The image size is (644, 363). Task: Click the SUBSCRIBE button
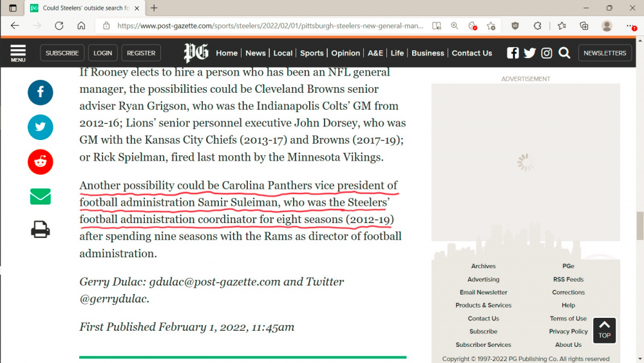(62, 53)
